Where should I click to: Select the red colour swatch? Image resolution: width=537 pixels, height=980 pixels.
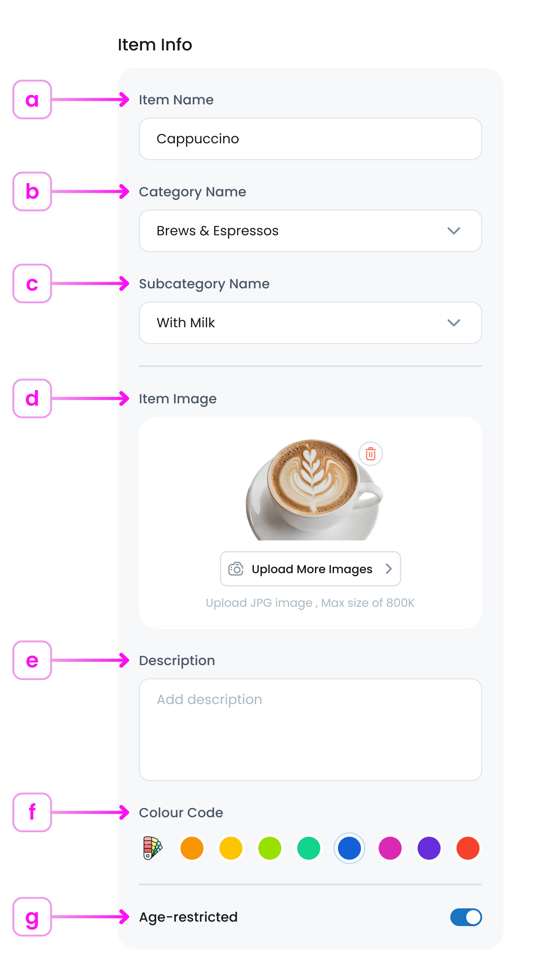[x=468, y=848]
